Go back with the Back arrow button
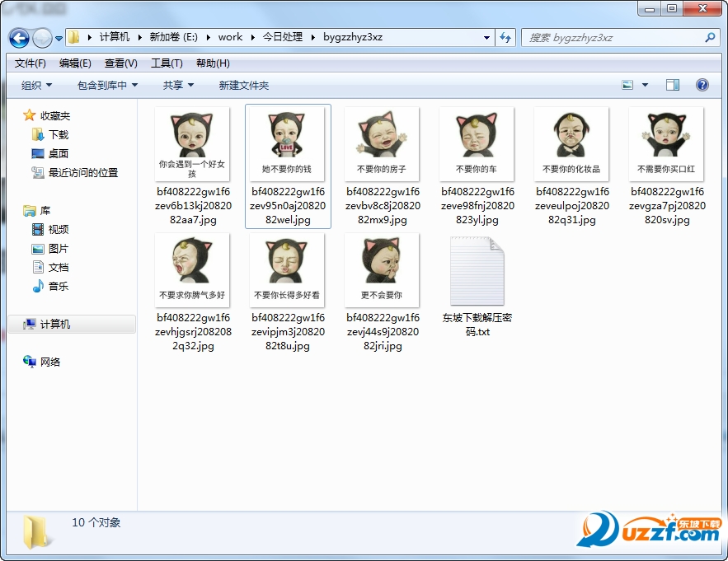Screen dimensions: 728x561 [x=19, y=38]
